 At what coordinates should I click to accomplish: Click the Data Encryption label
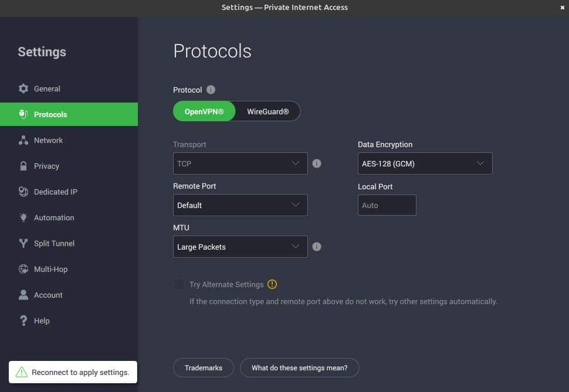(x=385, y=144)
